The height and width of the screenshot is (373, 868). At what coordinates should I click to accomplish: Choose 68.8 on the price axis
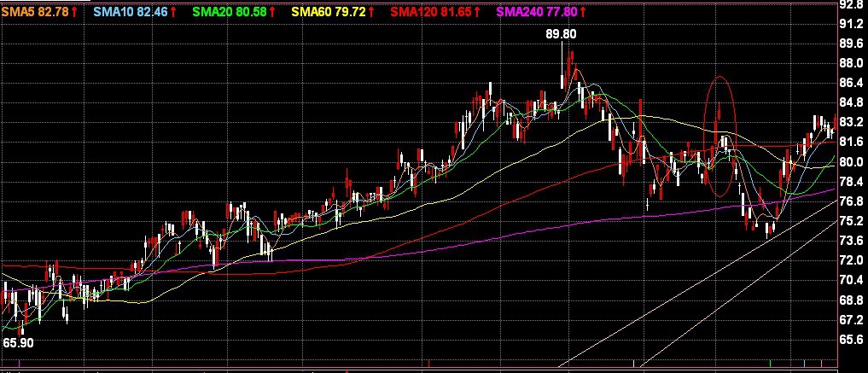click(x=851, y=300)
